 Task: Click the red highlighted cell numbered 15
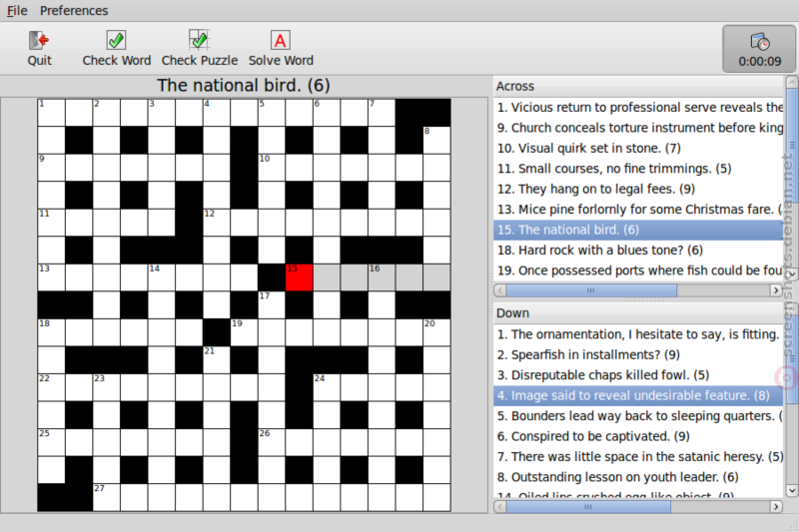click(299, 277)
